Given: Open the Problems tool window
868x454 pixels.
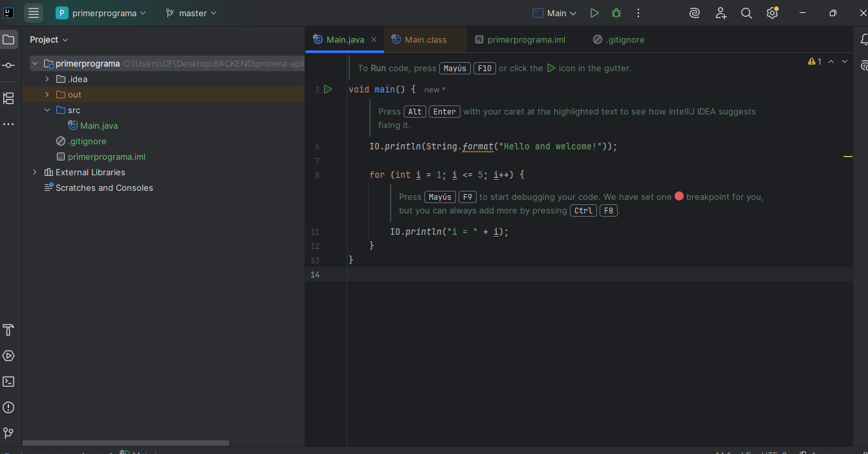Looking at the screenshot, I should coord(8,407).
